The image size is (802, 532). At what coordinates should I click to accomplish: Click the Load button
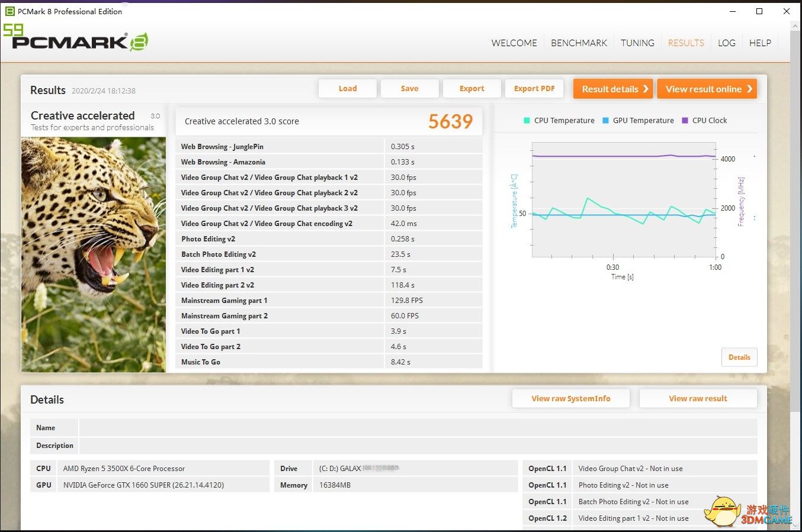(x=348, y=88)
